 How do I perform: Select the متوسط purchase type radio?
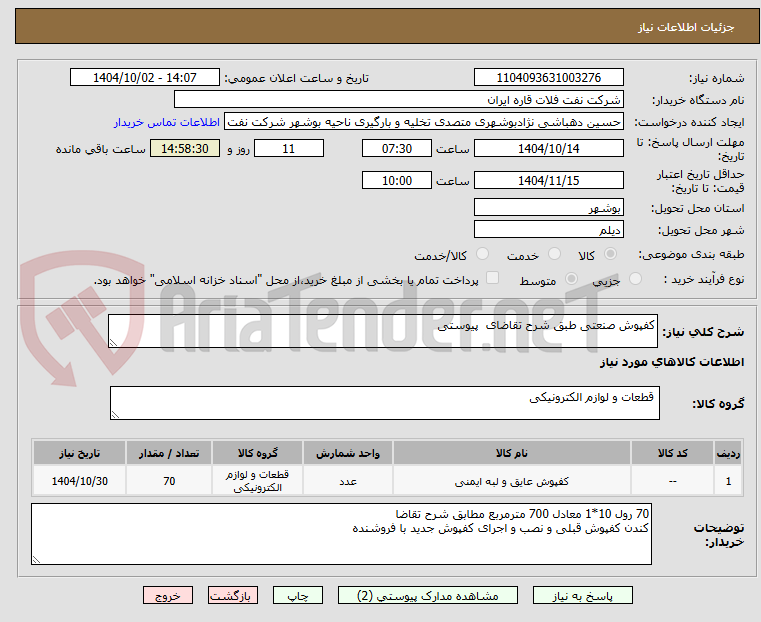[572, 279]
